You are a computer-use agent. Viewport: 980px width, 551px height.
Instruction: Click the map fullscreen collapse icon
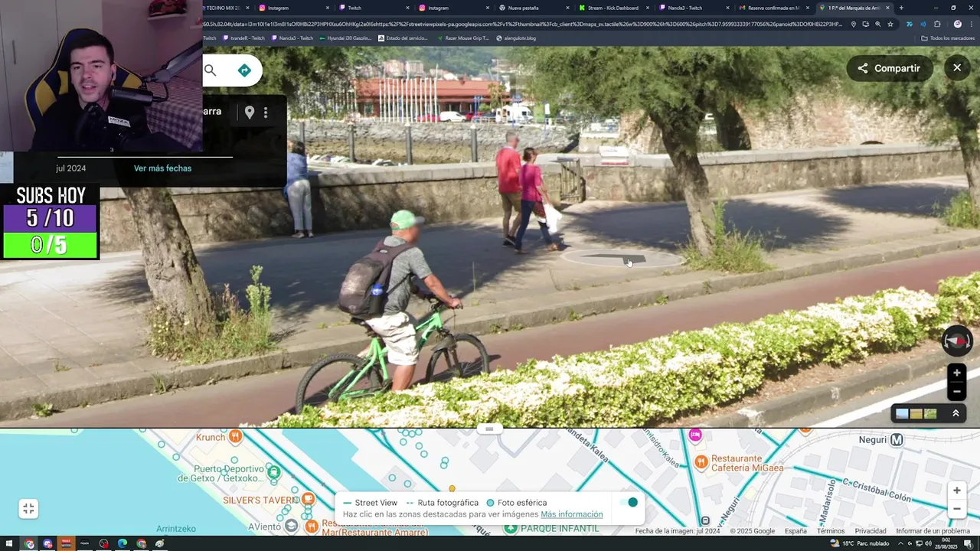(28, 509)
